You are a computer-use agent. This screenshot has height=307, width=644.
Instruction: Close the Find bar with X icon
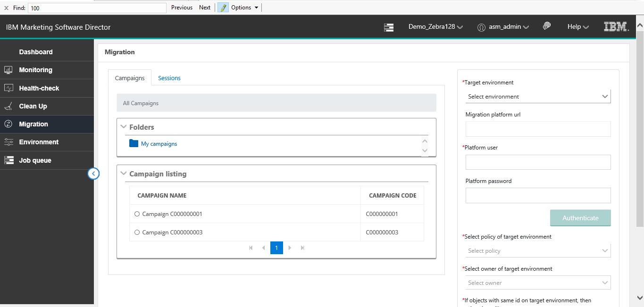pos(6,8)
